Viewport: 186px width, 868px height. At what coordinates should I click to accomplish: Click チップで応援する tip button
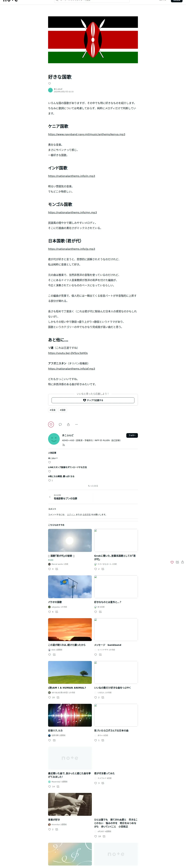[x=93, y=400]
